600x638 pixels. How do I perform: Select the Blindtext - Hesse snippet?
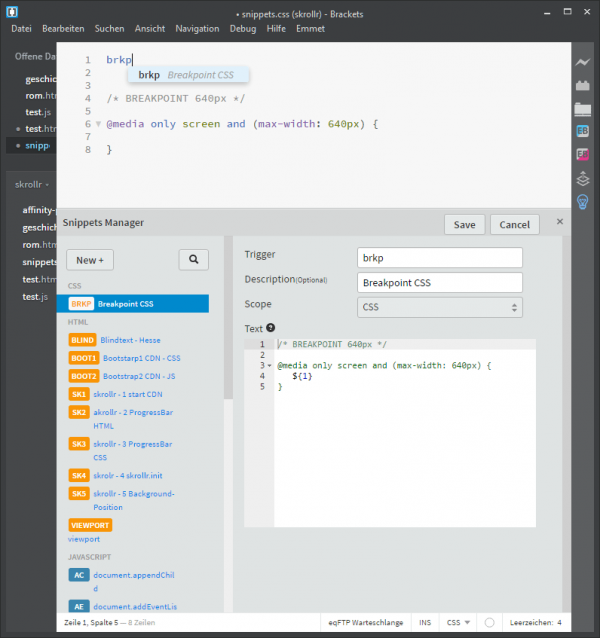pos(130,340)
